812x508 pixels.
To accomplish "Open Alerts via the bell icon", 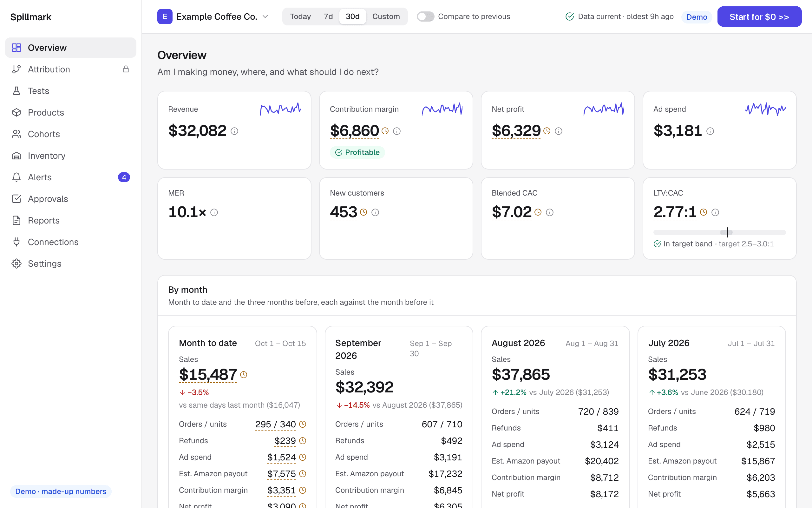I will [x=16, y=177].
